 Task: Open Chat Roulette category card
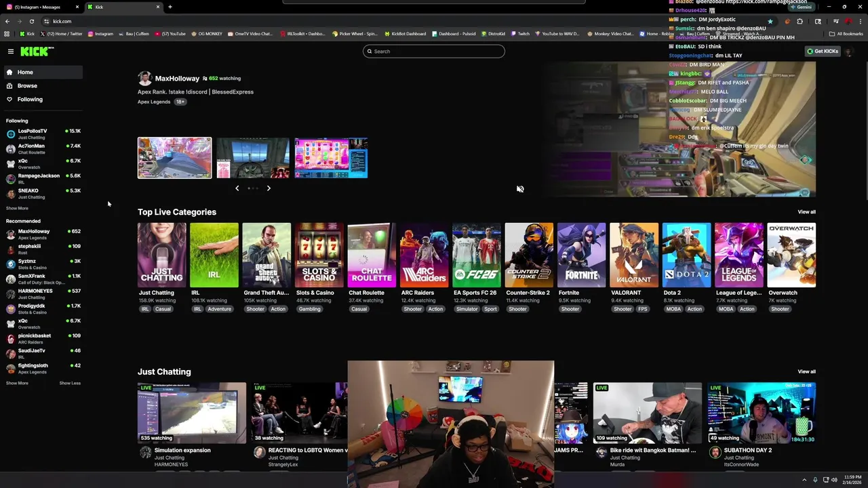pos(372,255)
